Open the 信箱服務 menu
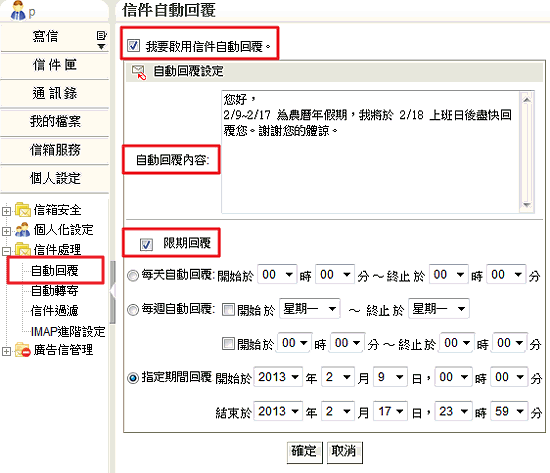 tap(55, 150)
